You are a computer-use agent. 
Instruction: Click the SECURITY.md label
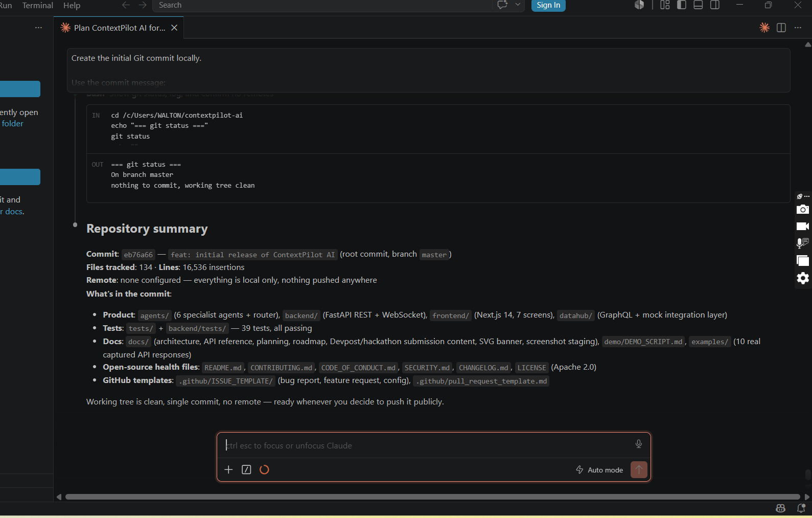click(x=427, y=368)
